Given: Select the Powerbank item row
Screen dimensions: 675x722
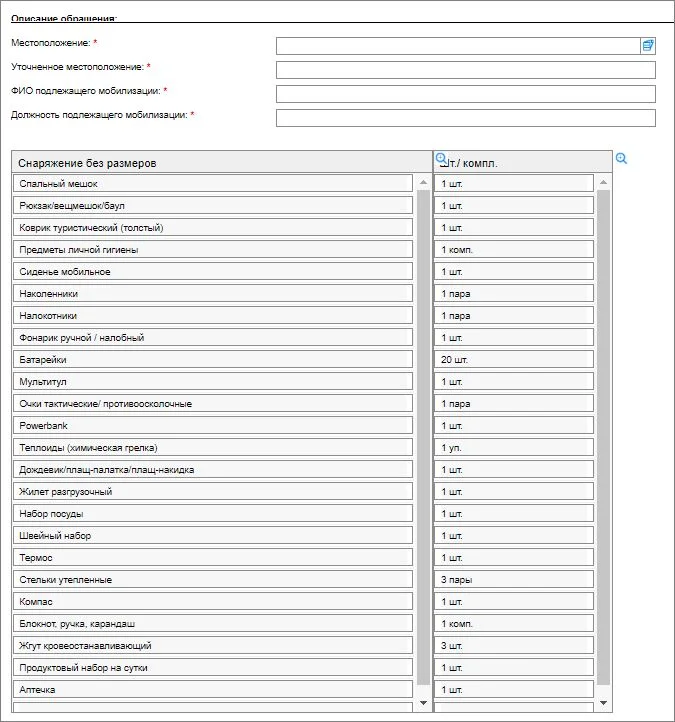Looking at the screenshot, I should pos(213,426).
